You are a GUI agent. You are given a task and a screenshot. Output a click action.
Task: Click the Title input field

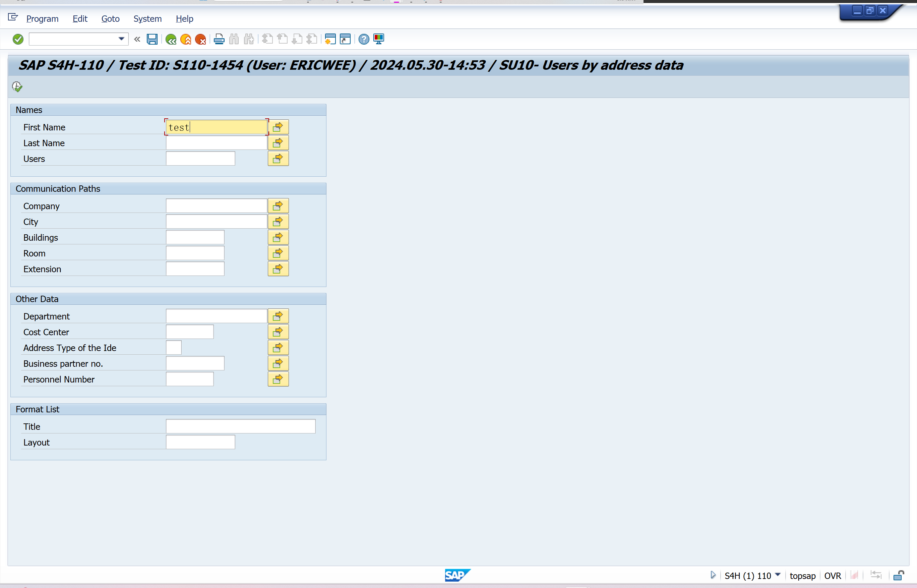click(x=241, y=426)
